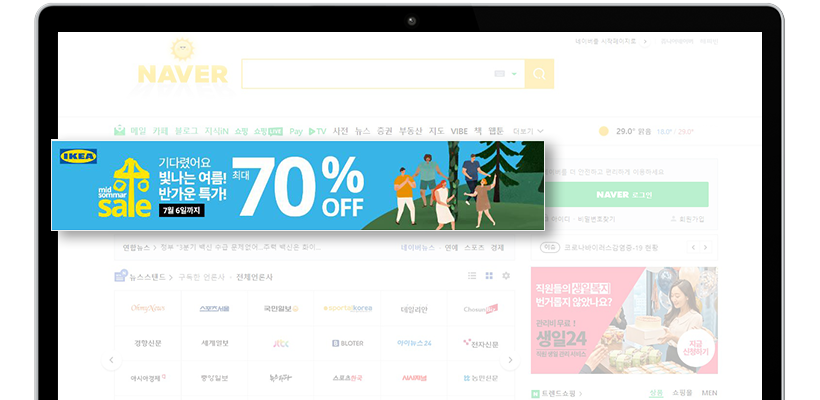Screen dimensions: 820x400
Task: Open the 스포츠서울 publisher tile
Action: pyautogui.click(x=214, y=308)
